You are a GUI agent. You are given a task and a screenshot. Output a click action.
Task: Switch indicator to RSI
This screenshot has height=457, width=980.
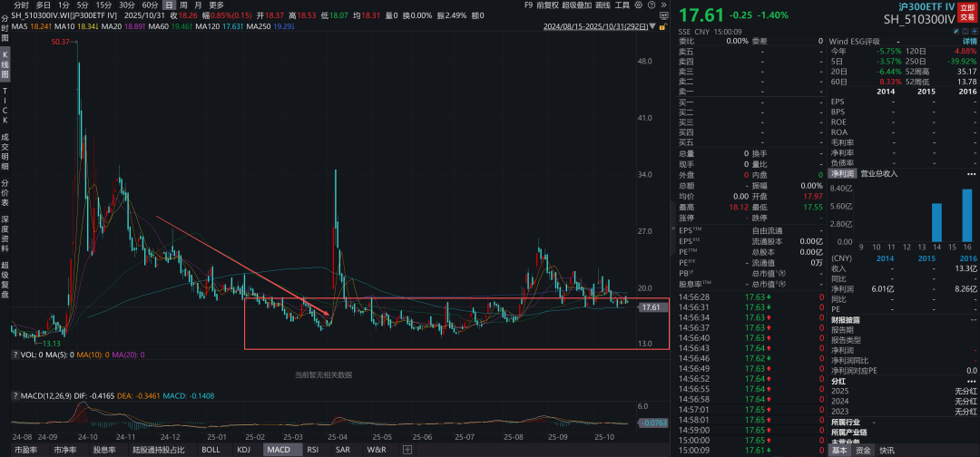tap(312, 450)
